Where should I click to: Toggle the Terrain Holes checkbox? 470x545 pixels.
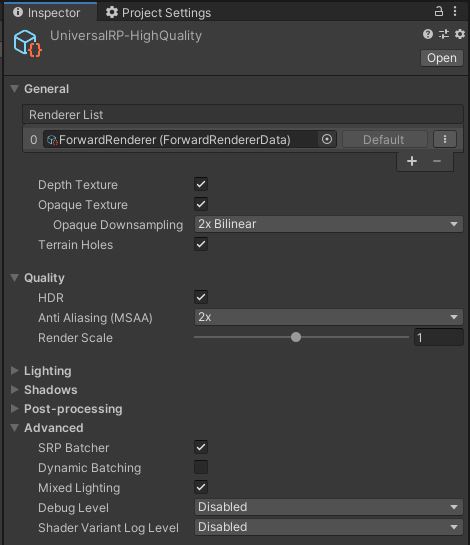click(x=201, y=244)
